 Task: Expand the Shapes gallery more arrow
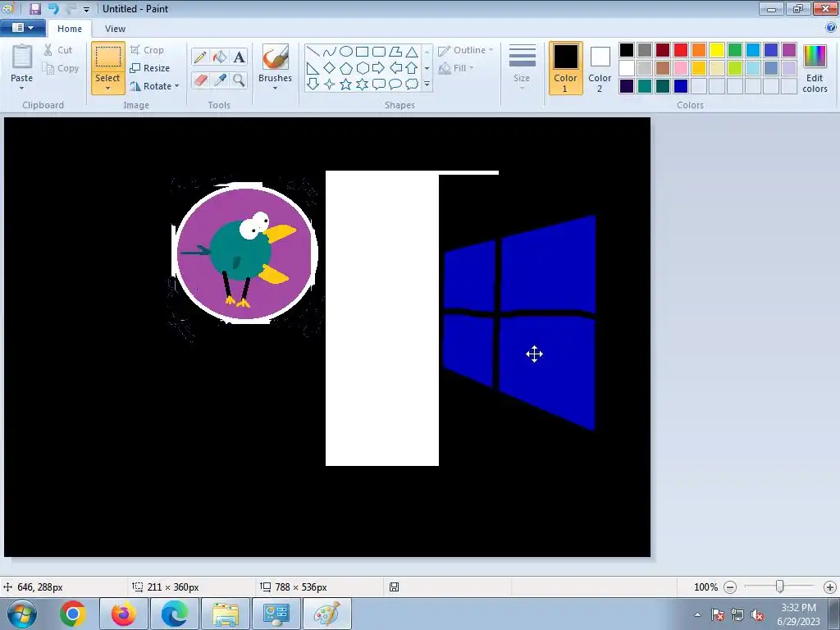[x=427, y=84]
